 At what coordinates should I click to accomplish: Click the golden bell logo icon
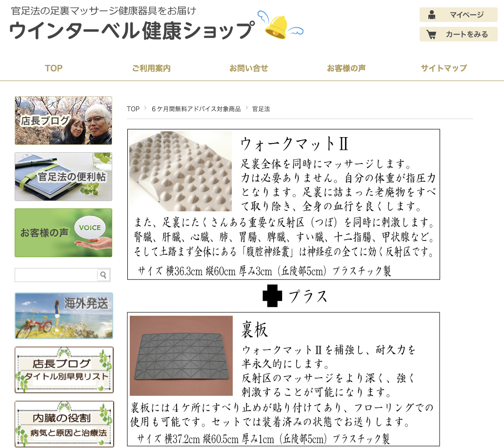point(278,27)
